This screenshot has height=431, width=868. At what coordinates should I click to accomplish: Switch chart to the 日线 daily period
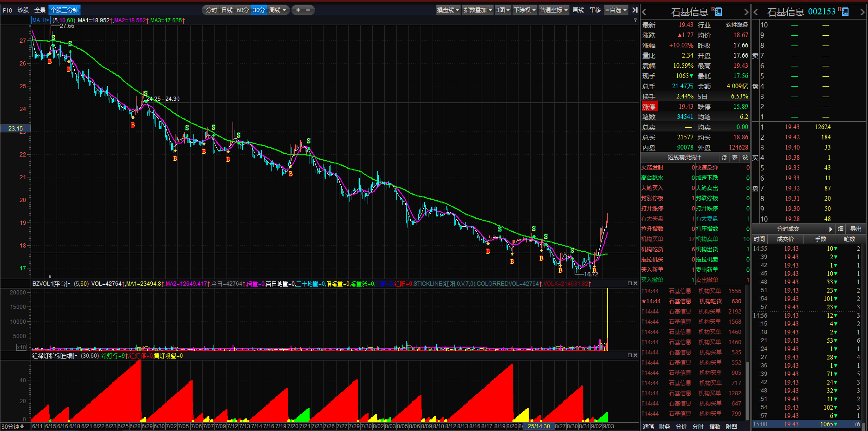point(227,10)
